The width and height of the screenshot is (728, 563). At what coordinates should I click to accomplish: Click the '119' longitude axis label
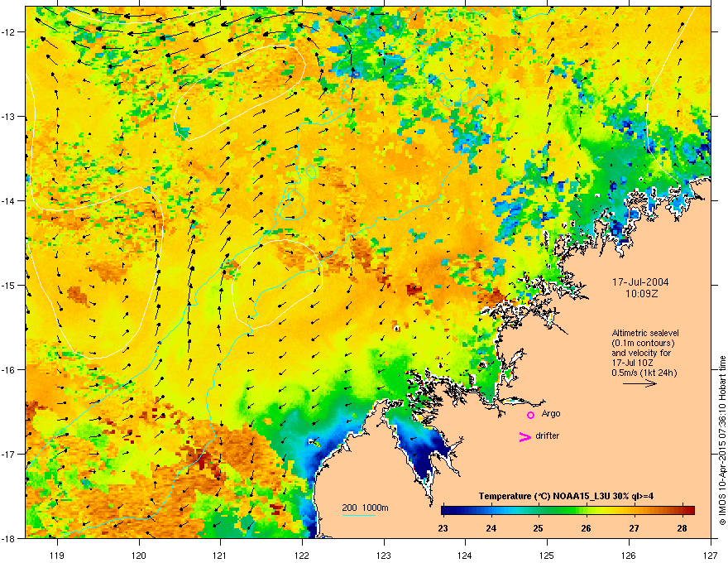point(57,556)
